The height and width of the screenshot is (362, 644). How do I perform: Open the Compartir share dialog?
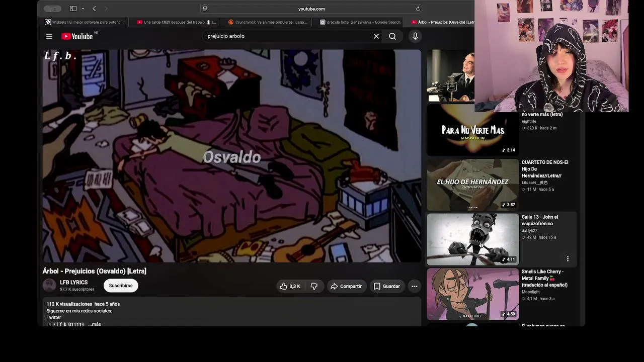[346, 286]
